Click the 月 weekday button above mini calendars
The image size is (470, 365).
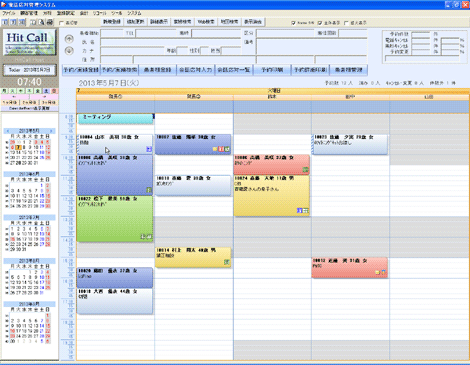[x=5, y=91]
